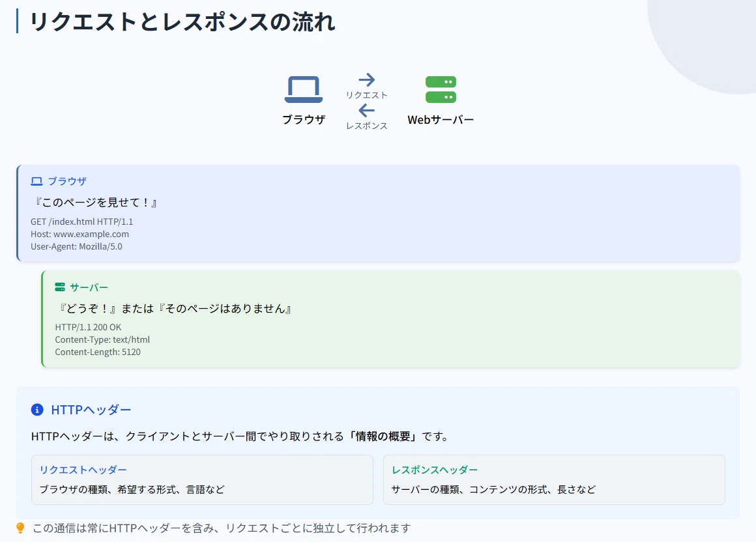The width and height of the screenshot is (756, 542).
Task: Click the Webサーバー label
Action: (x=441, y=119)
